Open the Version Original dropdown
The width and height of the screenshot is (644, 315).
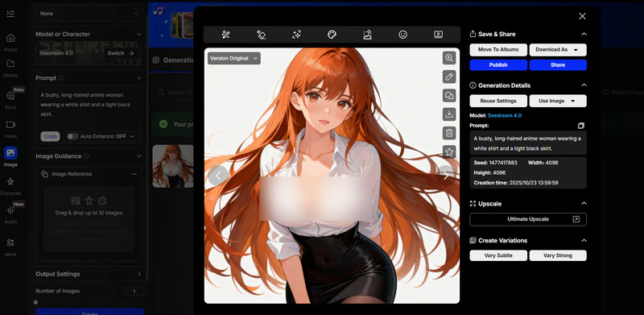point(233,58)
